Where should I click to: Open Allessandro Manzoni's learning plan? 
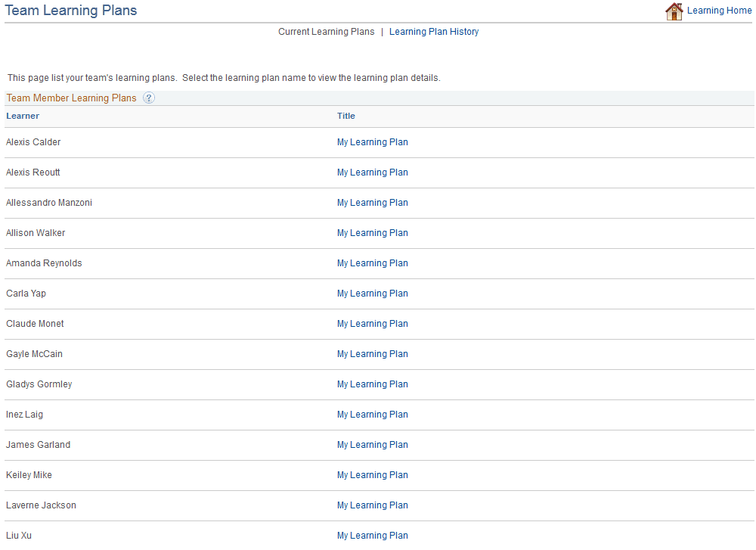click(372, 202)
